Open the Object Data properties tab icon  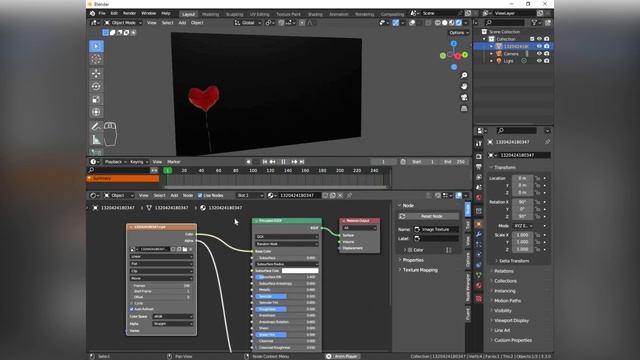[x=479, y=275]
